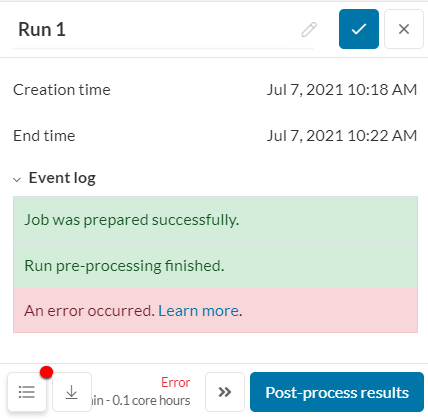This screenshot has height=419, width=428.
Task: Click the red notification dot badge
Action: coord(46,372)
